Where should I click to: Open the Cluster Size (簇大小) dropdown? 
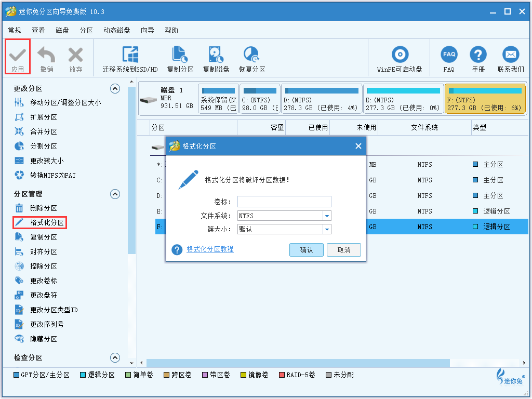point(327,229)
